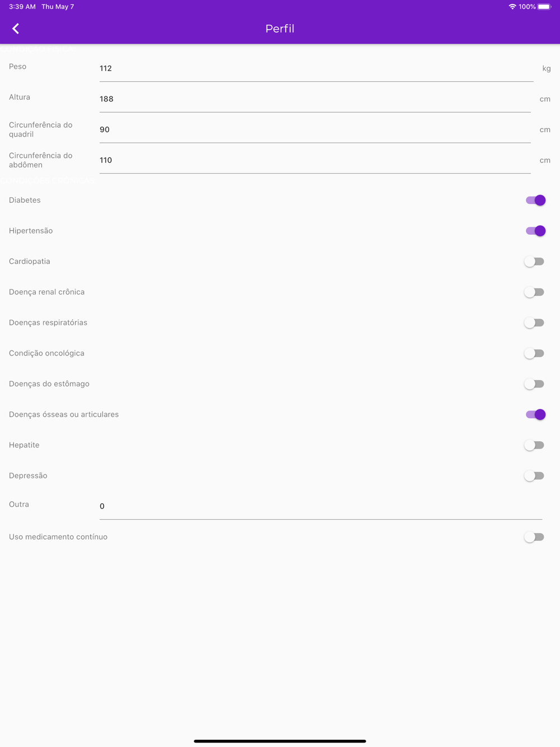Tap the Wi-Fi status icon
The width and height of the screenshot is (560, 747).
click(x=512, y=7)
